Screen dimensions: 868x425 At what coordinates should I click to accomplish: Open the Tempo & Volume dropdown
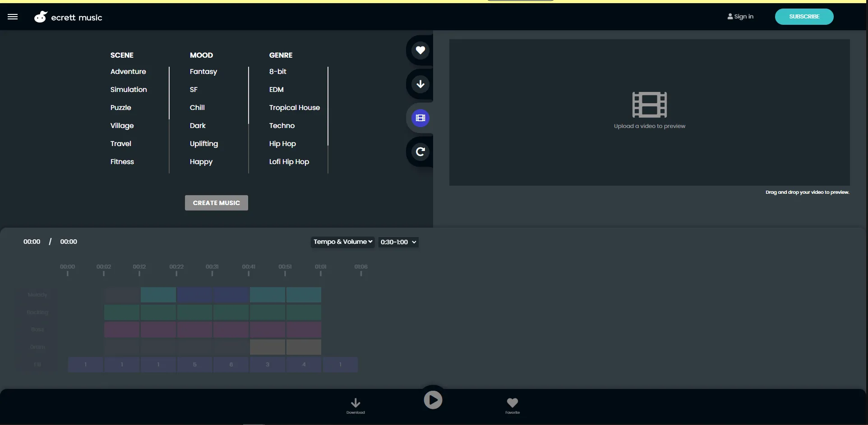343,242
